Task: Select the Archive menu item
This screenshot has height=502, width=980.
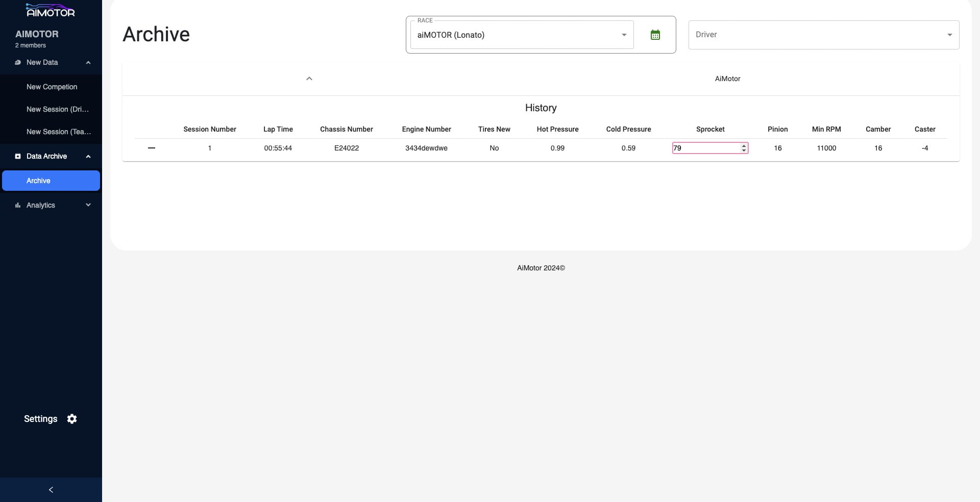Action: click(x=51, y=181)
